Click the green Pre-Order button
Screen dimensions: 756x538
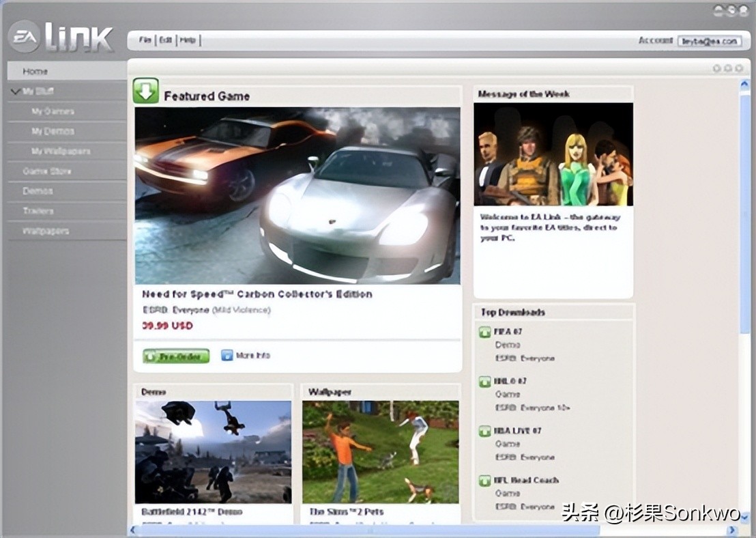pyautogui.click(x=176, y=356)
